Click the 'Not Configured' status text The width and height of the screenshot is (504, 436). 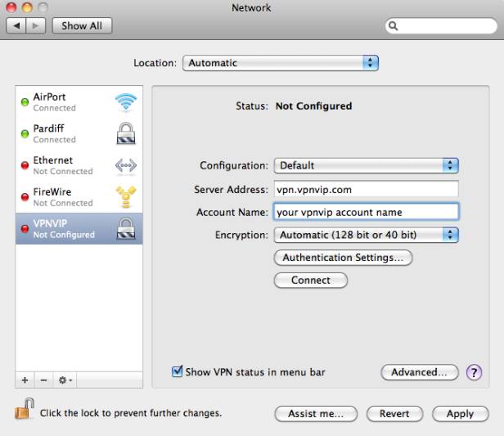(313, 106)
